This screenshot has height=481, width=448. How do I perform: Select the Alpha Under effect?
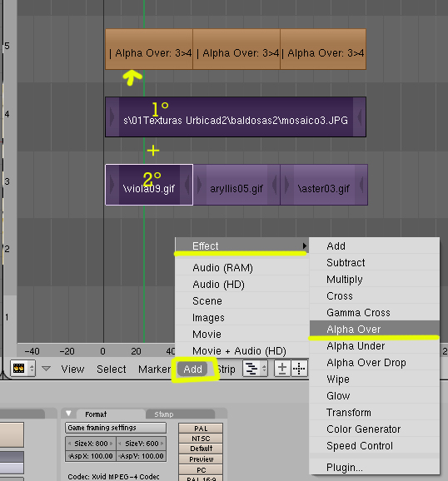tap(375, 345)
